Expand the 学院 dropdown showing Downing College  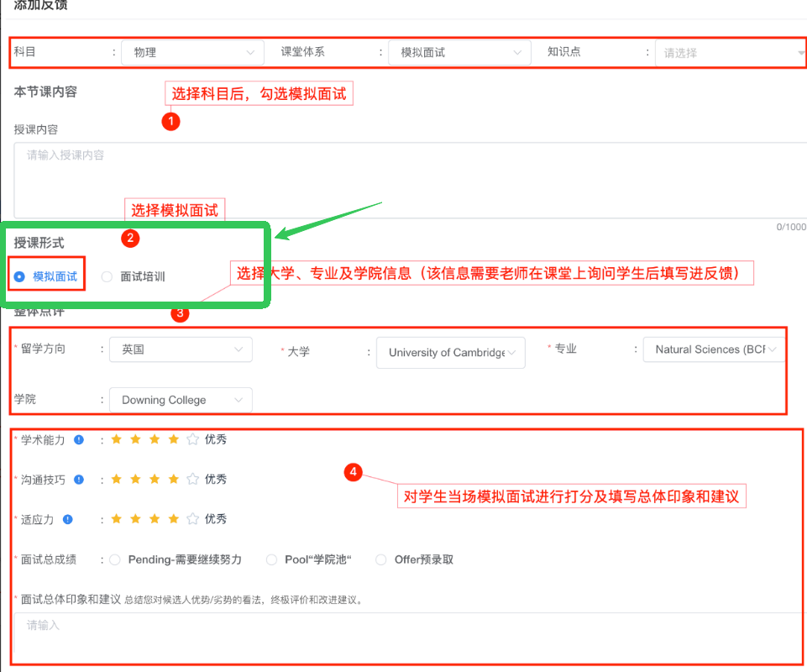(x=180, y=400)
